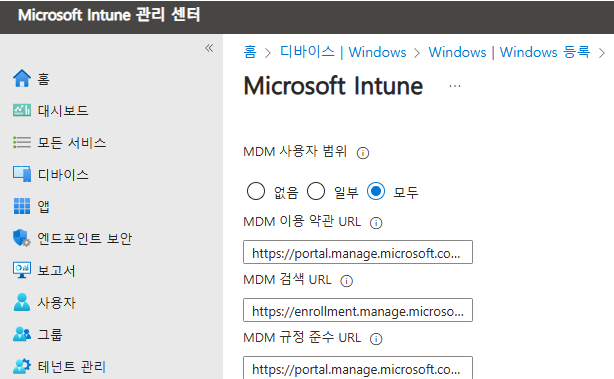Click the Groups people icon

[22, 334]
